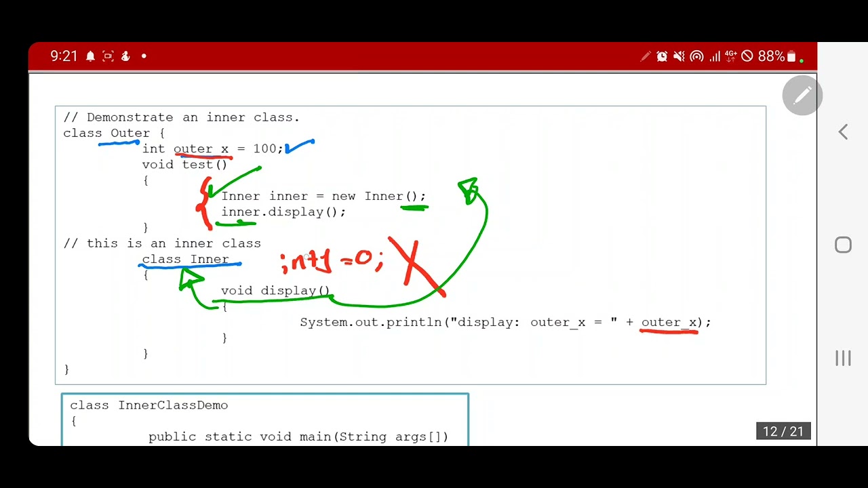Tap the hotspot status icon

696,56
